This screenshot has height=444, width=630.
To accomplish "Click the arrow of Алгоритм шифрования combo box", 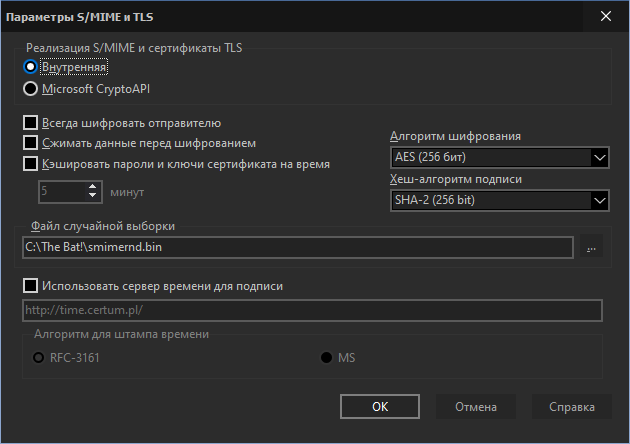I will 599,157.
